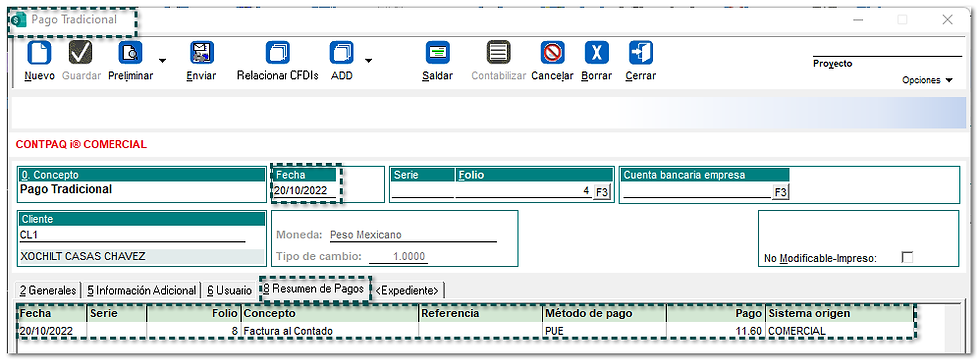980x362 pixels.
Task: Close the Pago Tradicional window
Action: [948, 20]
